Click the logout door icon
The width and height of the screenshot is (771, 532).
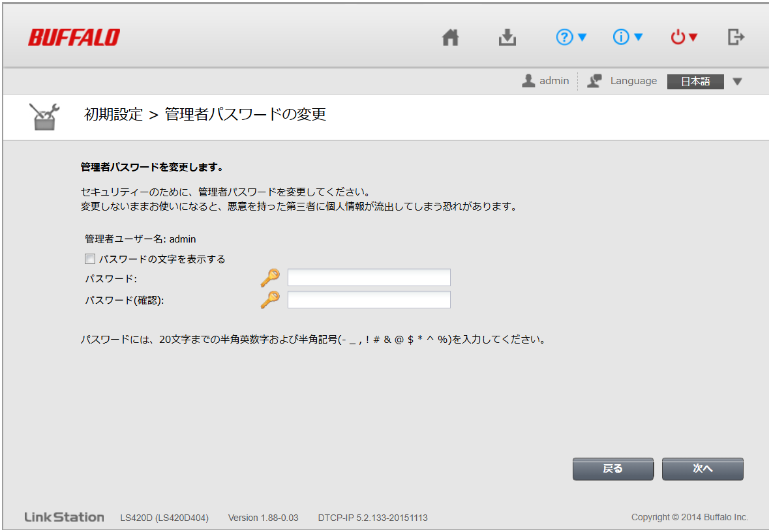736,37
